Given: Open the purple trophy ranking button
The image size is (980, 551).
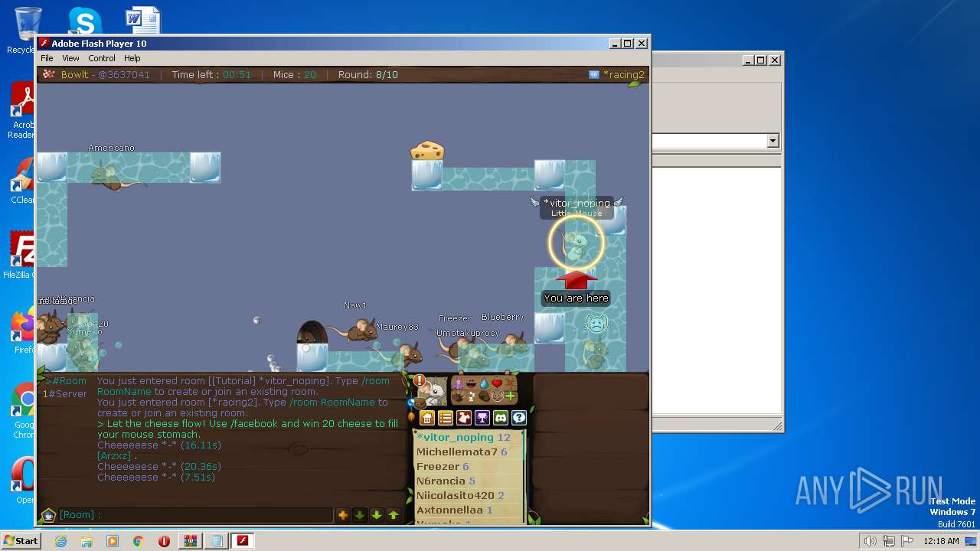Looking at the screenshot, I should pos(482,418).
